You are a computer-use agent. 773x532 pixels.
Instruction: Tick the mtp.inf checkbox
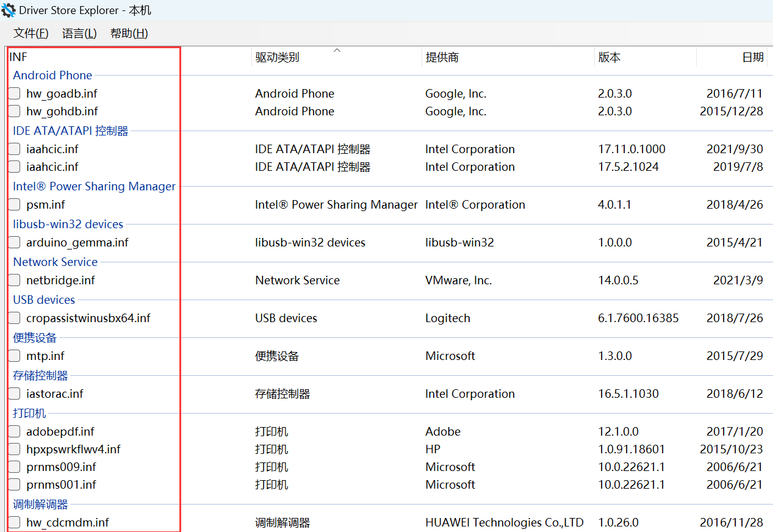(15, 356)
